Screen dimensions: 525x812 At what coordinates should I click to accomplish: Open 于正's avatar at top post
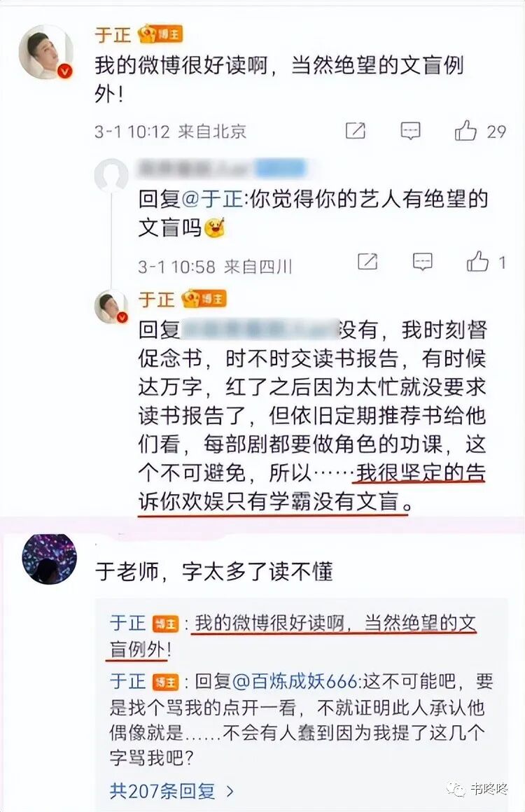point(45,52)
